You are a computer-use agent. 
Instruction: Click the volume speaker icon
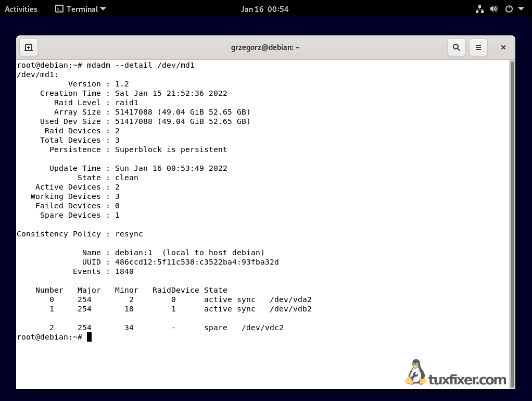pos(494,9)
